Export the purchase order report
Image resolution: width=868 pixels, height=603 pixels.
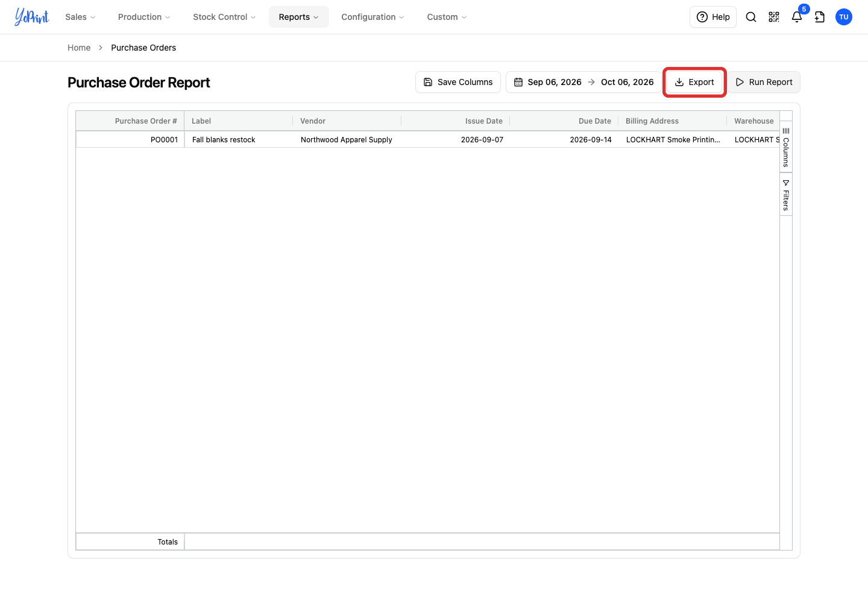coord(694,82)
